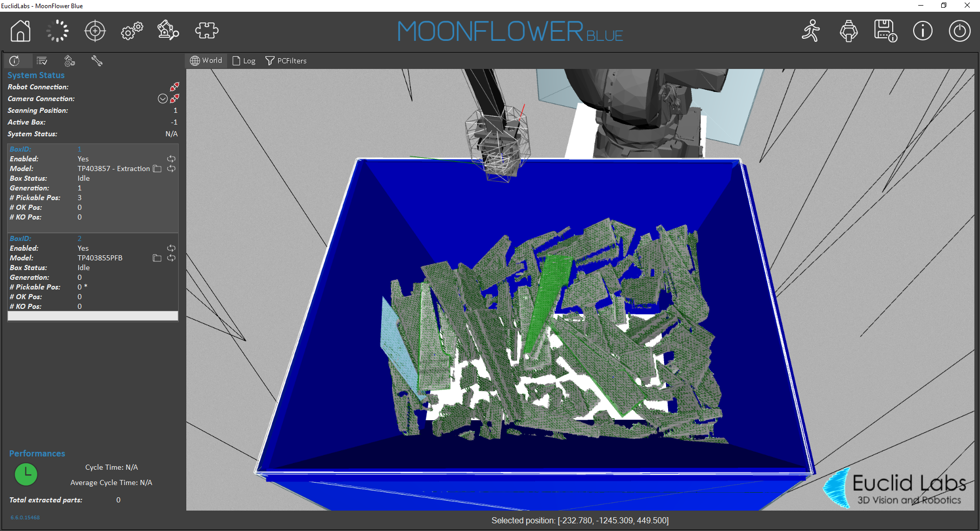Click the floppy disk save info icon
The width and height of the screenshot is (980, 531).
pos(885,31)
